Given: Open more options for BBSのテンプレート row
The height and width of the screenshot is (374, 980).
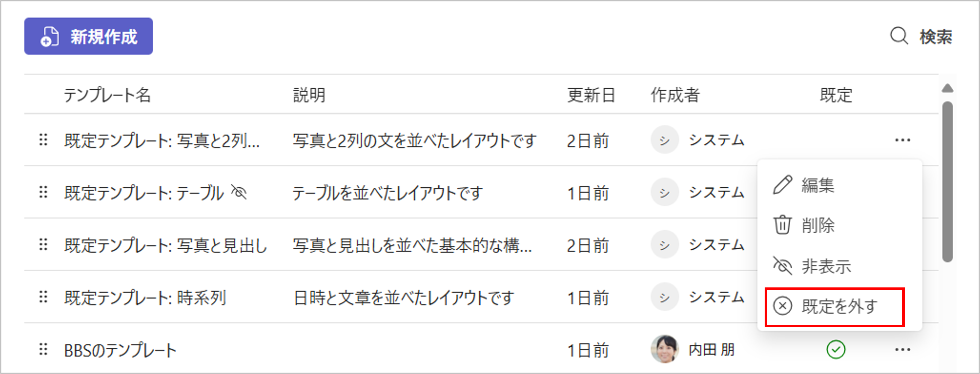Looking at the screenshot, I should [902, 350].
